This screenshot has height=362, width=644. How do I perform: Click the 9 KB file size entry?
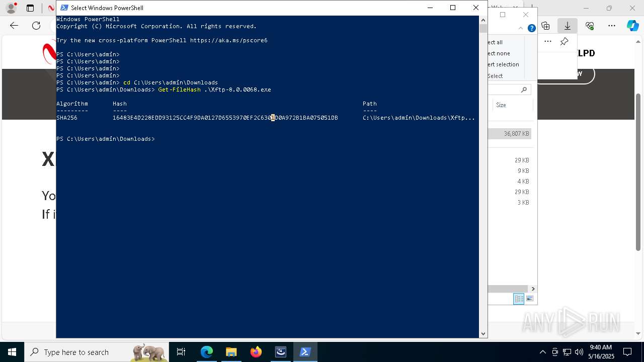pyautogui.click(x=523, y=171)
